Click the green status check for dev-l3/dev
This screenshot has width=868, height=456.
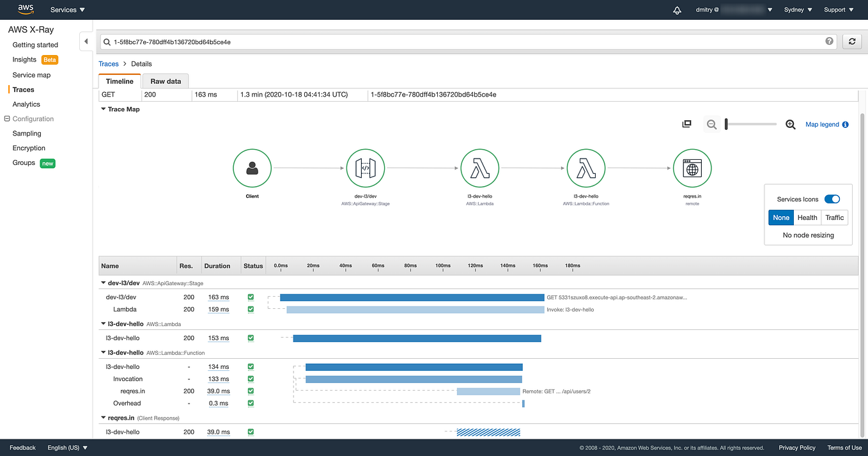pyautogui.click(x=250, y=297)
